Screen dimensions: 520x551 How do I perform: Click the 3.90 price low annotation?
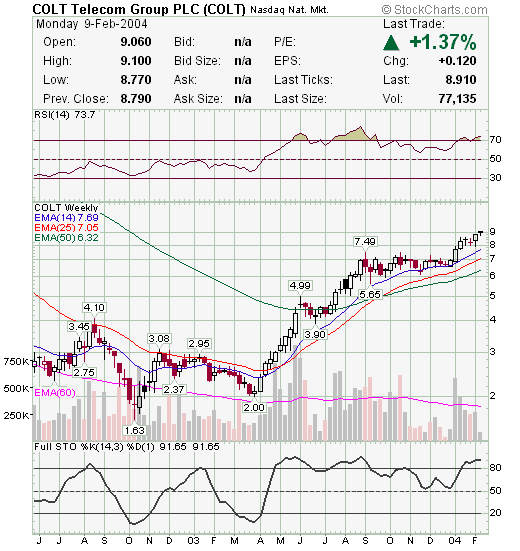tap(315, 335)
